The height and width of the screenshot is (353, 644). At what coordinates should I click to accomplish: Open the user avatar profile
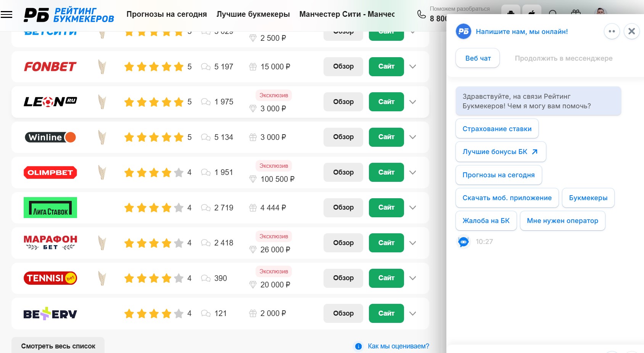(601, 11)
